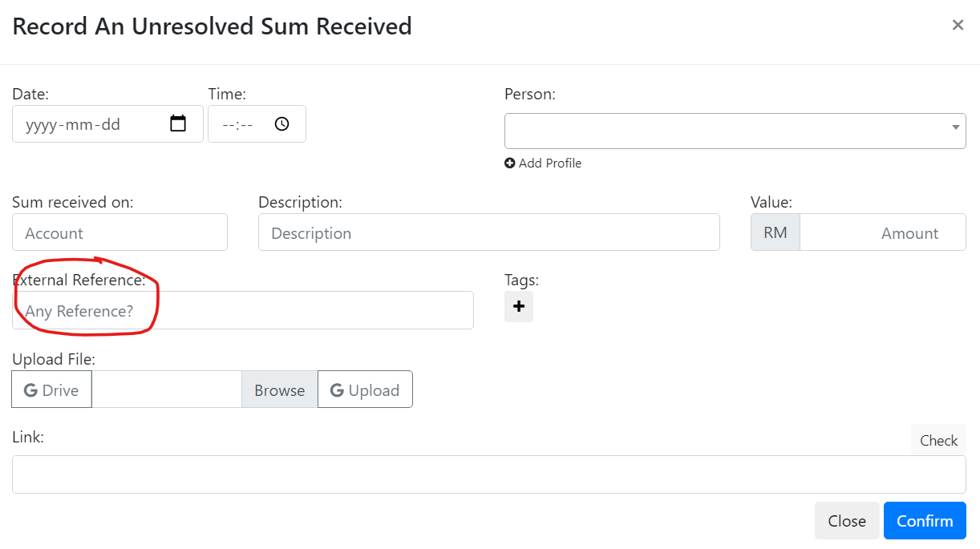Click the 'Upload File:' label

pos(54,360)
